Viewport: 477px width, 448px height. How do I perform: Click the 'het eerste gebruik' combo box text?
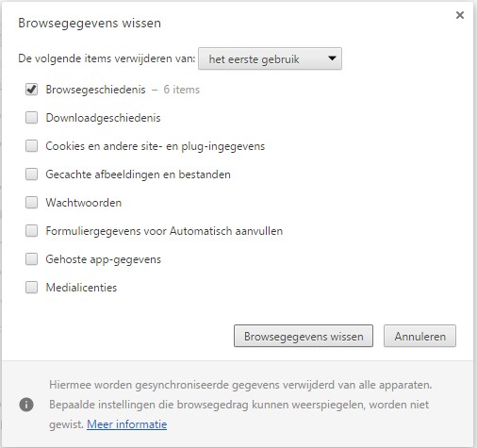coord(254,59)
